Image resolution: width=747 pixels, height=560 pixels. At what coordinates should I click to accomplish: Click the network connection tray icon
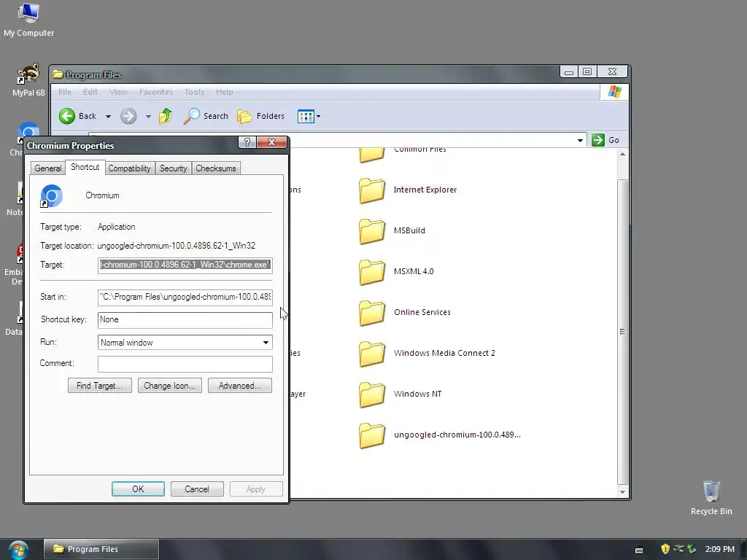tap(678, 549)
